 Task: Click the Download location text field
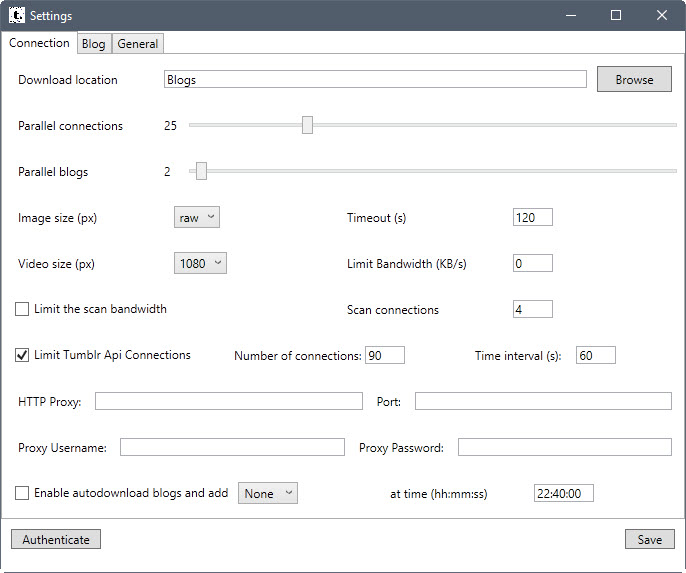coord(375,80)
